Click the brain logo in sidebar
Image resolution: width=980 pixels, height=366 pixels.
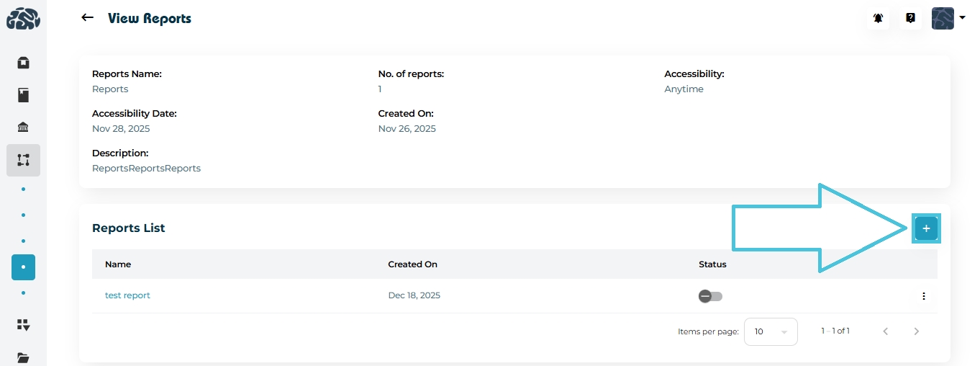coord(23,19)
